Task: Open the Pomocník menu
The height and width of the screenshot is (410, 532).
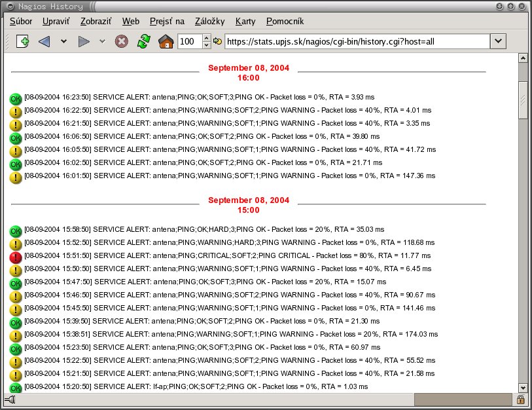Action: 285,21
